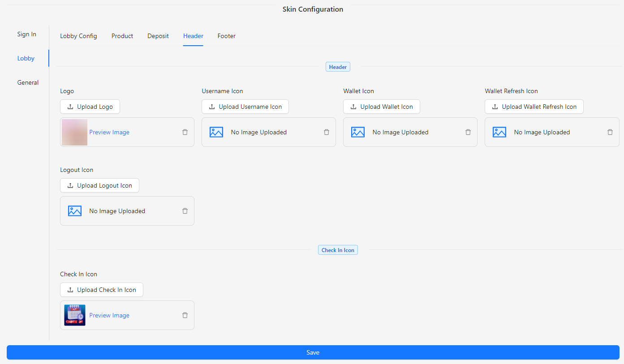Screen dimensions: 624x364
Task: Select Sign In in the sidebar
Action: click(x=27, y=34)
